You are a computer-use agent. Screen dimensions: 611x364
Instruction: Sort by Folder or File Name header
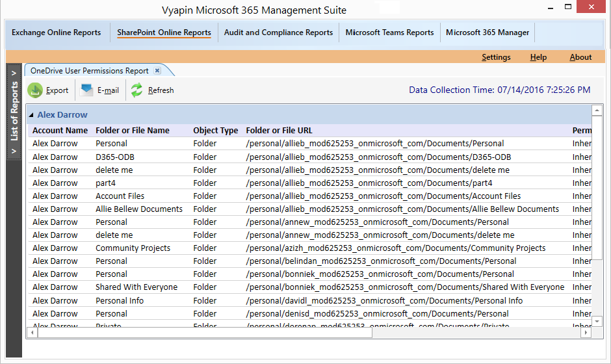[133, 131]
